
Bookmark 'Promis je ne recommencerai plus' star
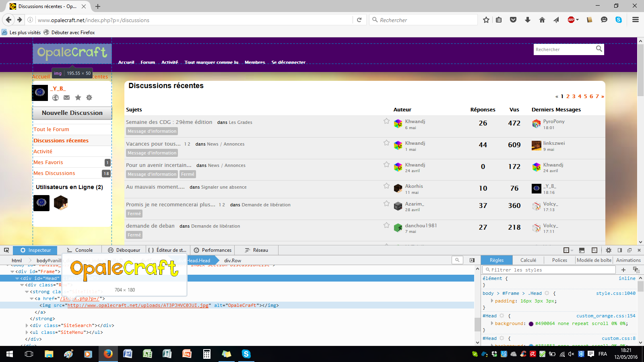386,204
